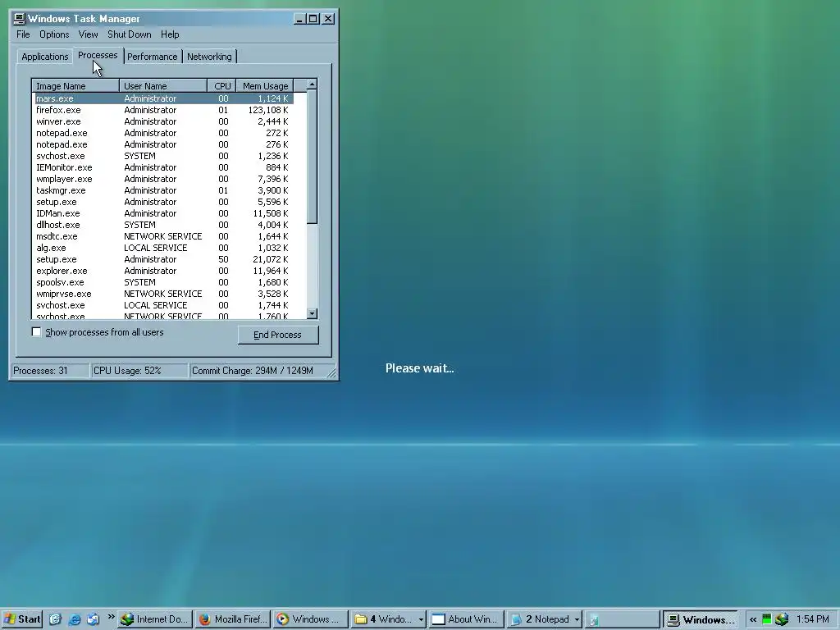Select the spoolsv.exe process row
Screen dimensions: 840x630
[163, 282]
